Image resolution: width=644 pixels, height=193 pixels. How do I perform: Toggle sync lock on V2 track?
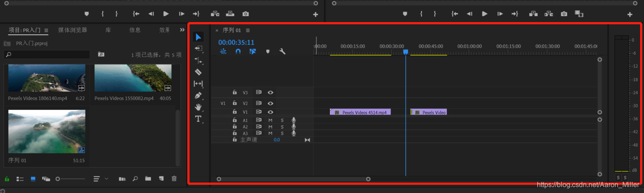pos(258,103)
